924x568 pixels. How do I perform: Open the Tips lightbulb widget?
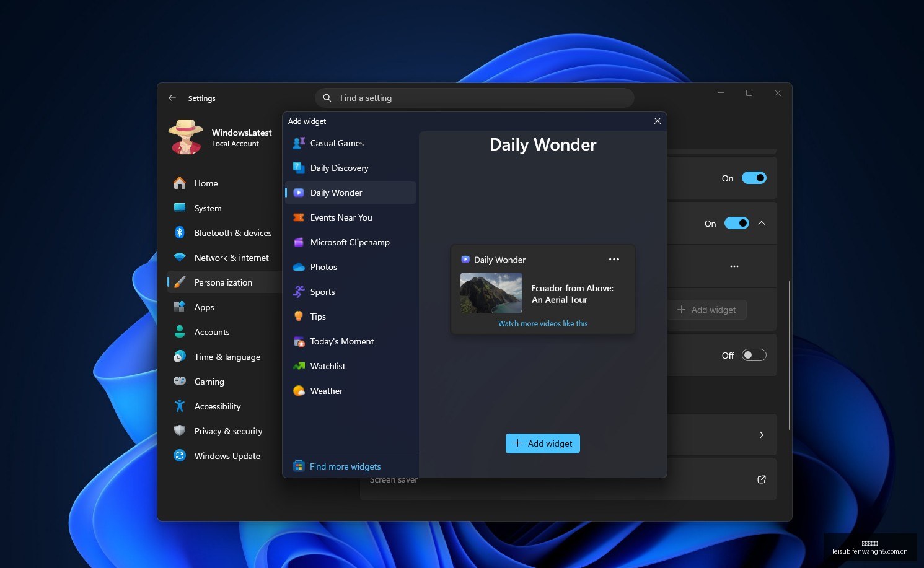coord(299,317)
